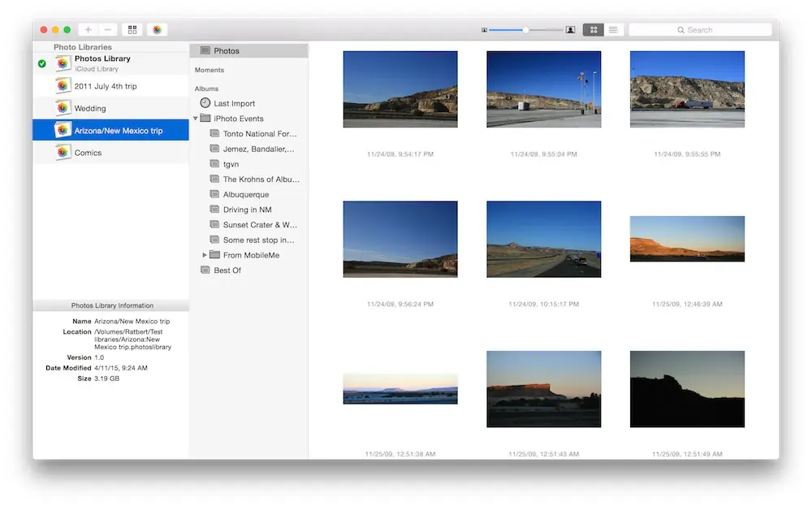The image size is (812, 506).
Task: Collapse the iPhoto Events album group
Action: [x=195, y=118]
